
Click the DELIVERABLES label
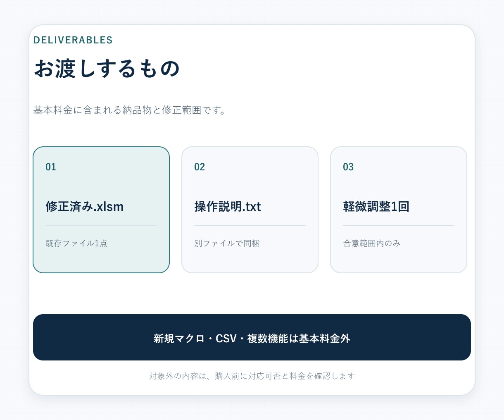tap(73, 40)
